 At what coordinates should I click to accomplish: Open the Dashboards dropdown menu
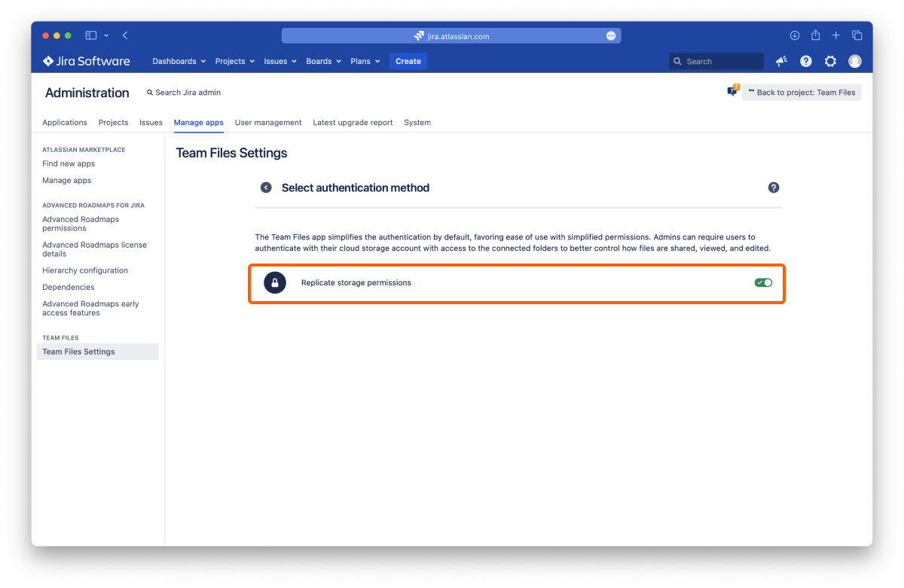coord(179,61)
